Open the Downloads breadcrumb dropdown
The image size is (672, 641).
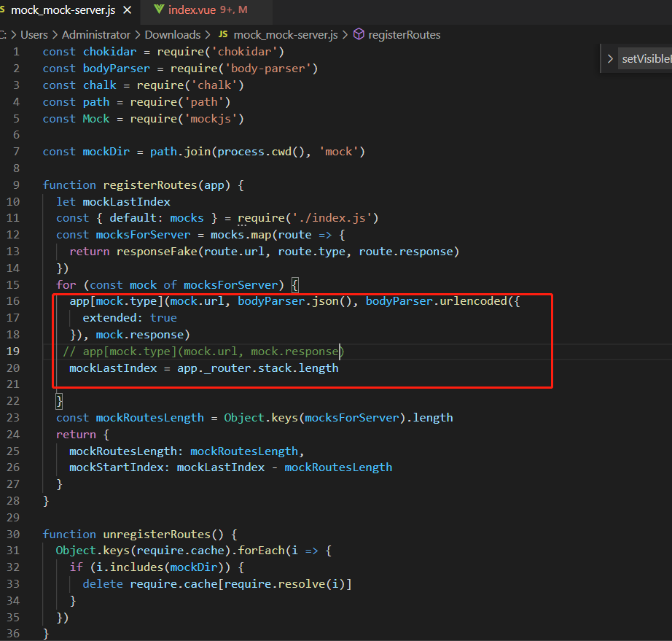pos(173,34)
